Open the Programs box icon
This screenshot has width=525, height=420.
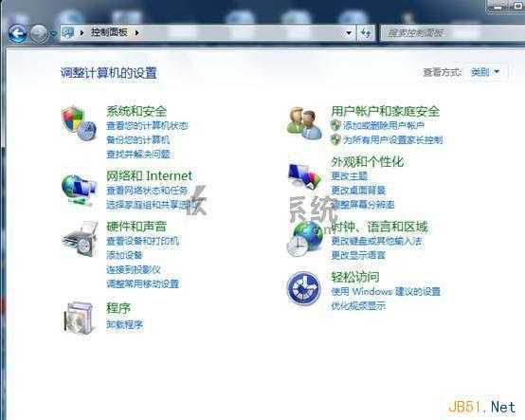79,319
